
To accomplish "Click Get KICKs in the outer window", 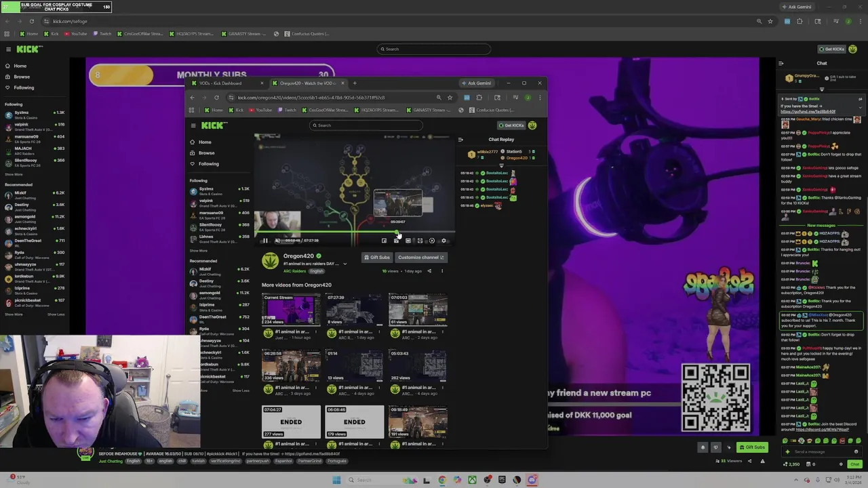I will [x=831, y=49].
